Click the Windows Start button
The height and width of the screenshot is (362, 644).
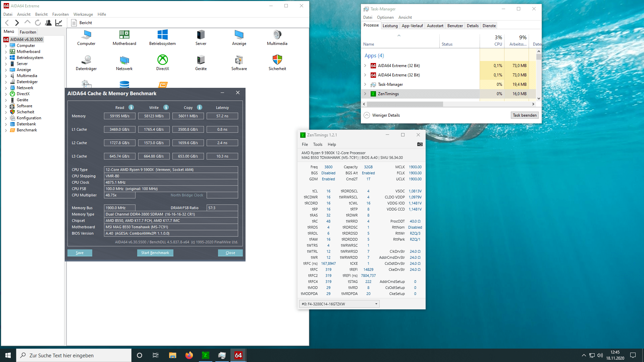pos(8,355)
